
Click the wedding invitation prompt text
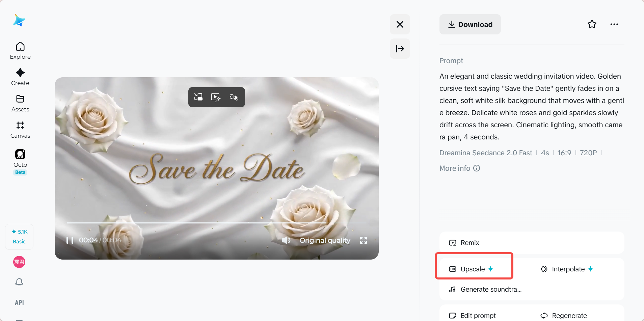click(x=532, y=107)
